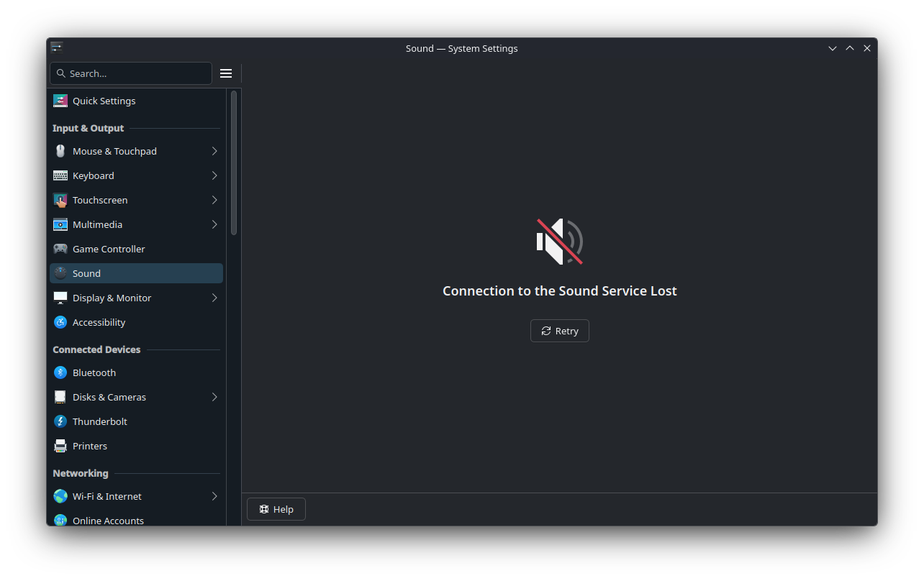Click the sidebar vertical scrollbar

[x=234, y=163]
